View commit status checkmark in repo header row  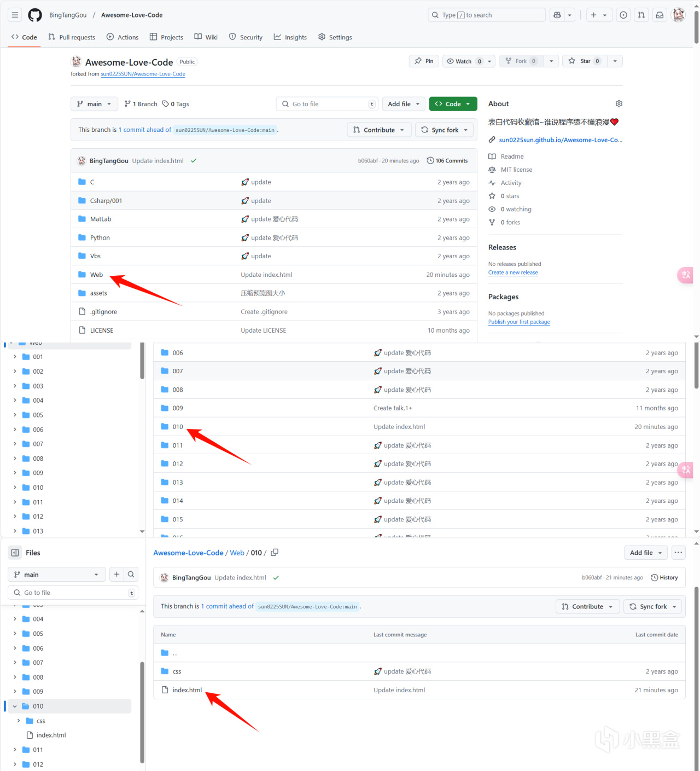coord(194,161)
